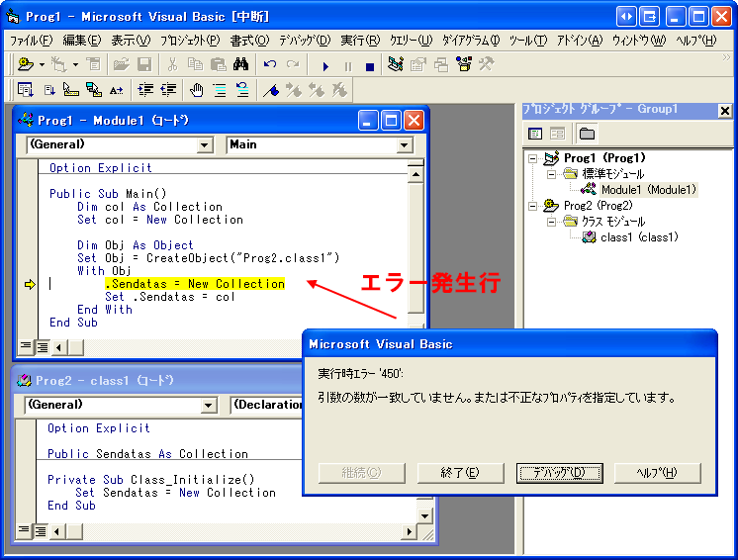
Task: Open the ファイル(F) menu
Action: coord(31,41)
